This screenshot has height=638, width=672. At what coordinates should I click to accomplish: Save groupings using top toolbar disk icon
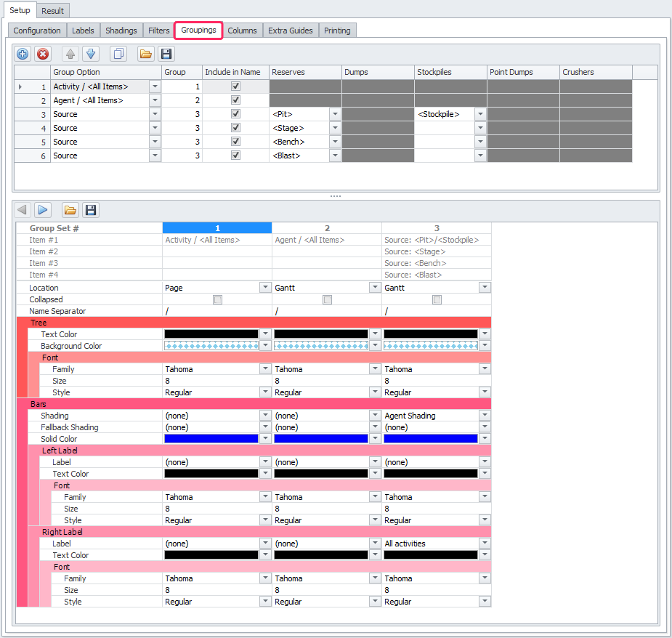tap(166, 54)
